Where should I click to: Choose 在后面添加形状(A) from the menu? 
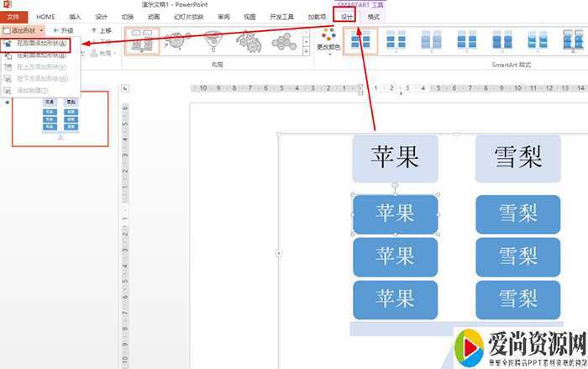(x=41, y=43)
